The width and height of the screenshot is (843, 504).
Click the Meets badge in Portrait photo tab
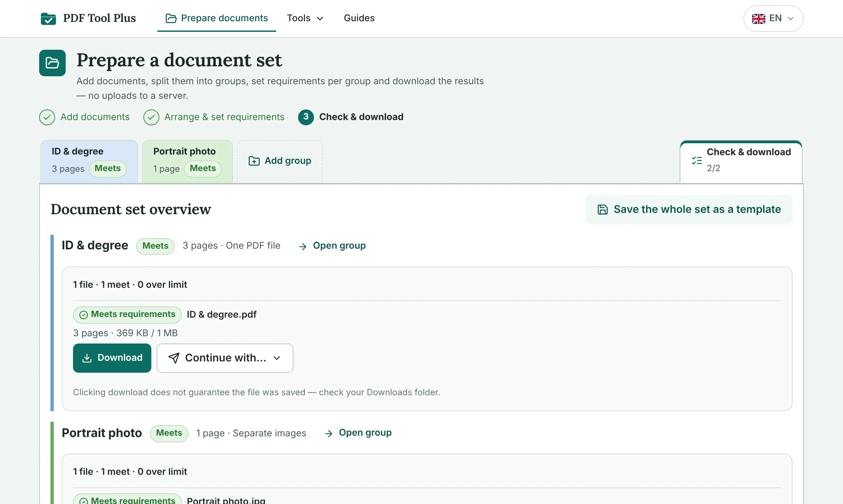(202, 168)
